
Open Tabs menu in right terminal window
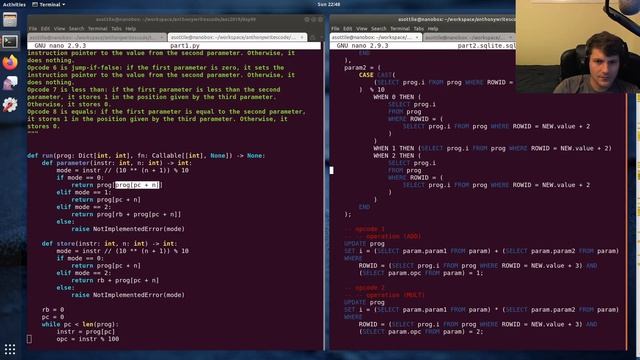tap(419, 29)
